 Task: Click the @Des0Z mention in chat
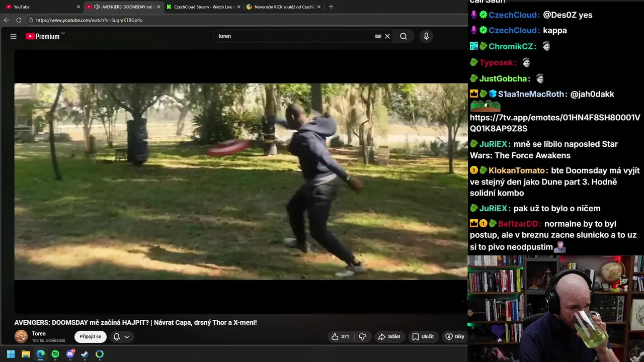click(x=559, y=15)
